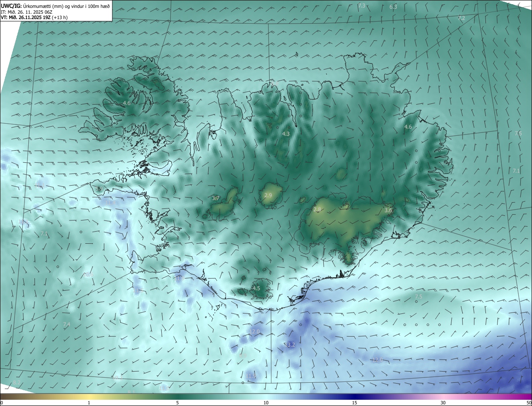Click the 10.6 value label

point(89,275)
